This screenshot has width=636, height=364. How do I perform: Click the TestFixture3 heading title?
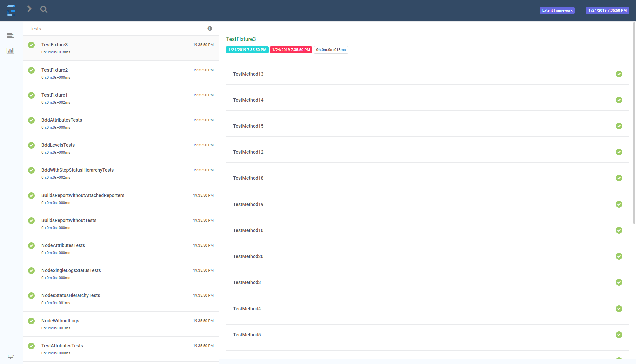coord(241,39)
